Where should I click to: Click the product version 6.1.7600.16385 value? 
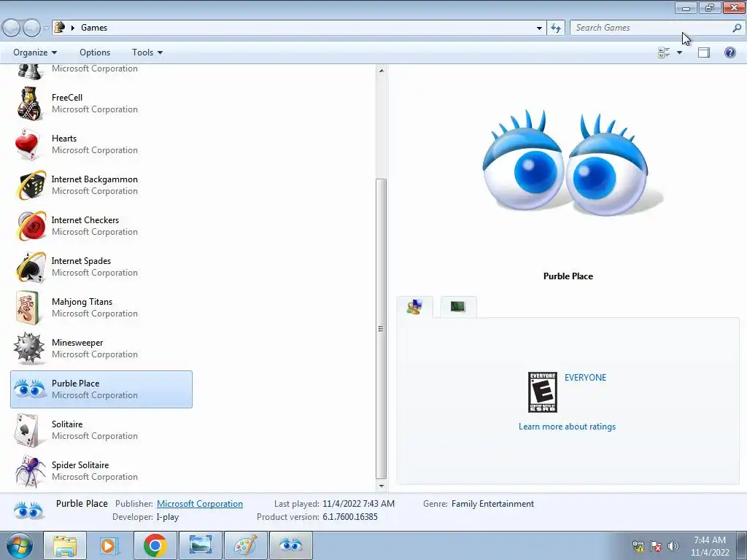coord(350,517)
